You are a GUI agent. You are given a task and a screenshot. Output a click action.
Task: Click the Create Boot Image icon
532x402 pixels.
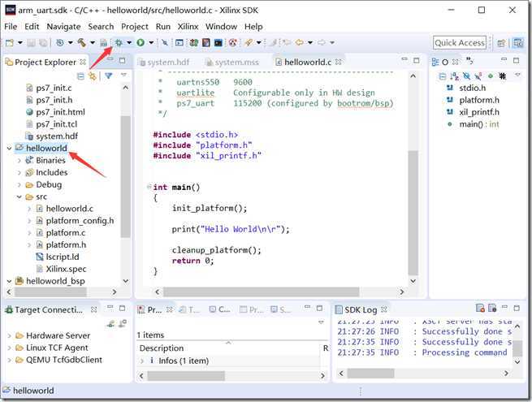coord(206,43)
